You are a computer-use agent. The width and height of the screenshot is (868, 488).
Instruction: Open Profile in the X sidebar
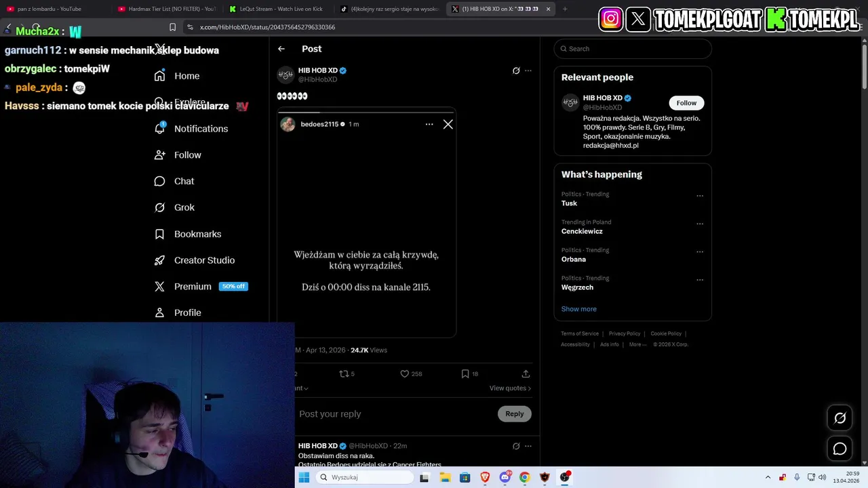tap(178, 312)
